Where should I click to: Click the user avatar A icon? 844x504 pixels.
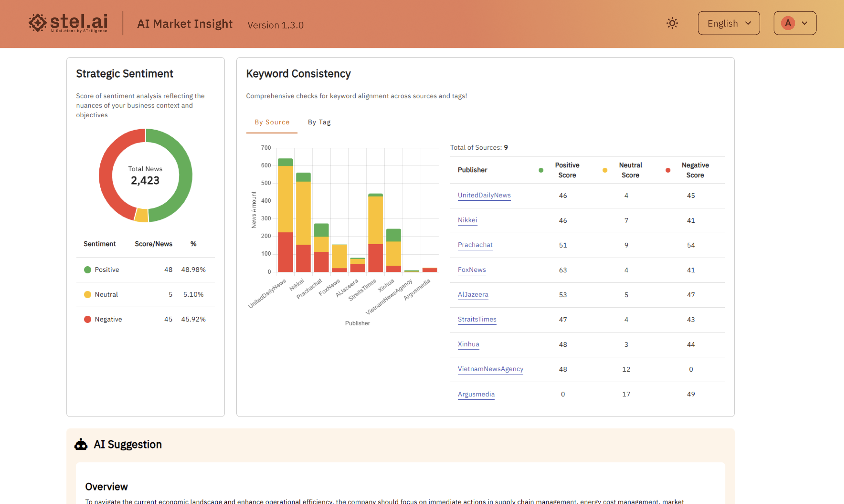[x=787, y=23]
